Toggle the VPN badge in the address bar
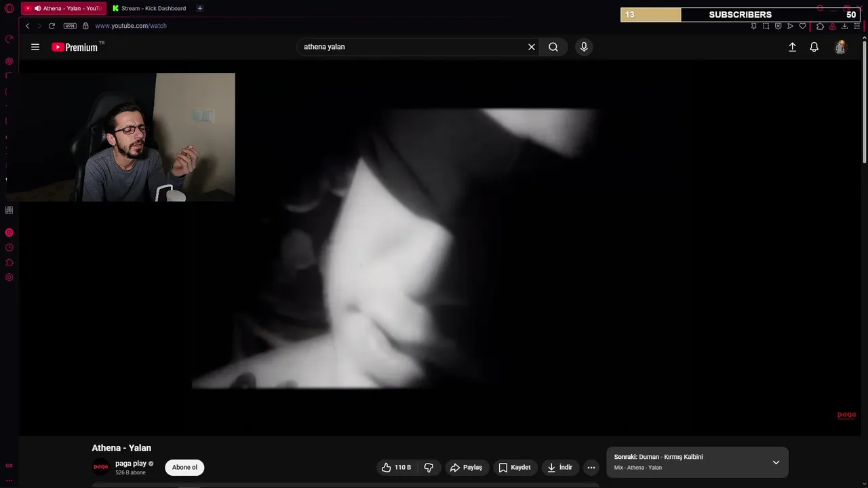 point(70,26)
